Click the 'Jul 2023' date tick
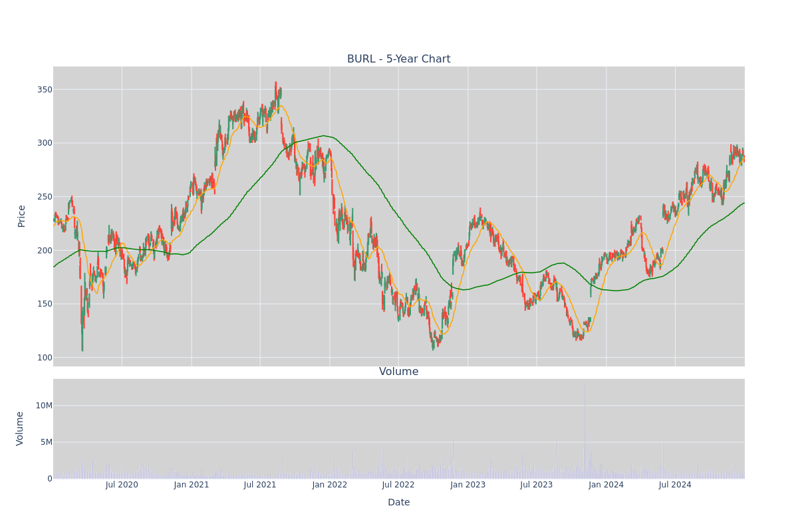 click(537, 485)
